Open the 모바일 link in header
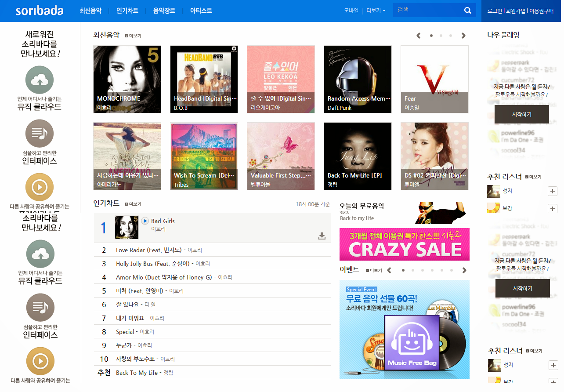The image size is (564, 392). (351, 11)
